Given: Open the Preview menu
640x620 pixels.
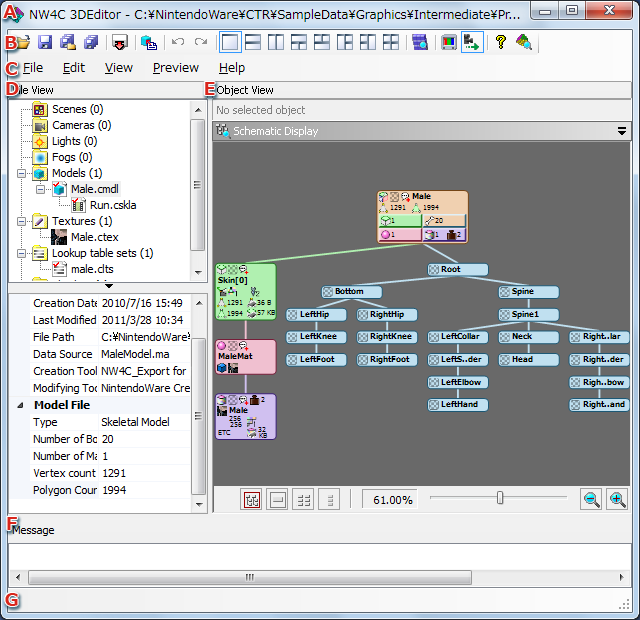Looking at the screenshot, I should (175, 68).
